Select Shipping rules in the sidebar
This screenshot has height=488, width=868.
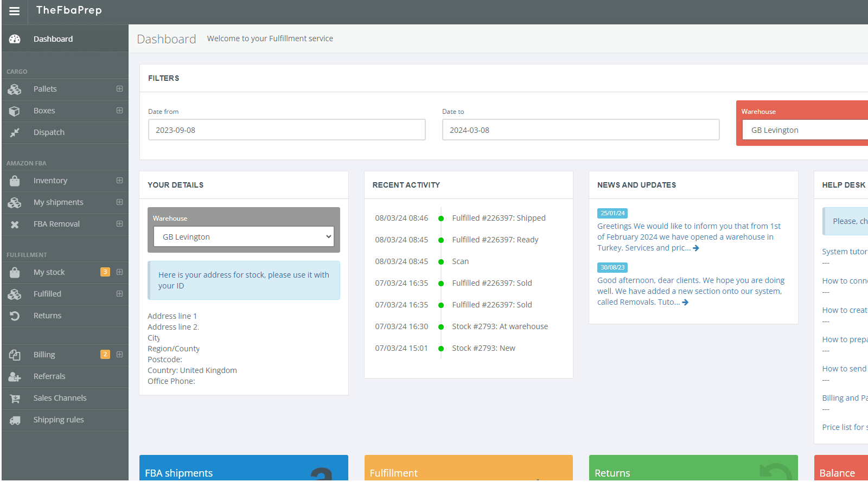[59, 419]
